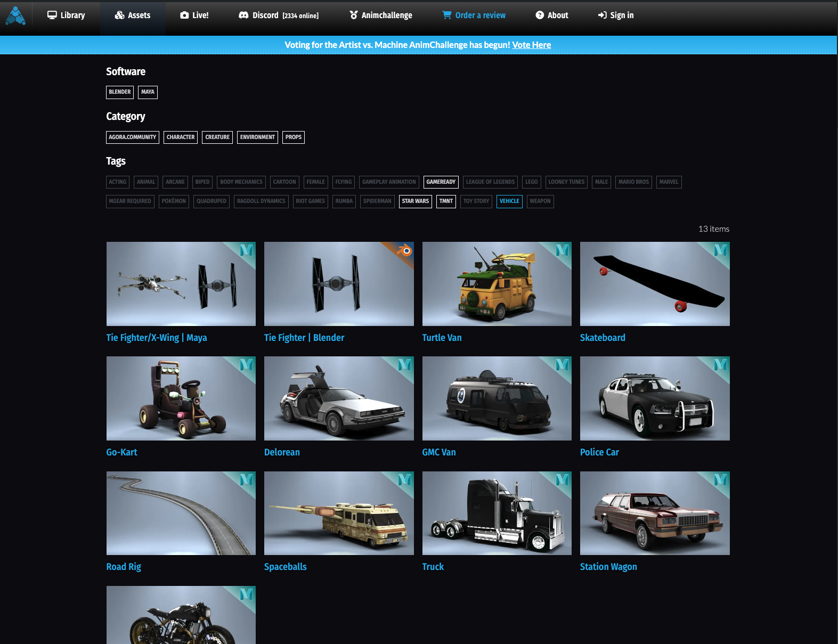
Task: Click the Library monitor icon
Action: pos(52,15)
